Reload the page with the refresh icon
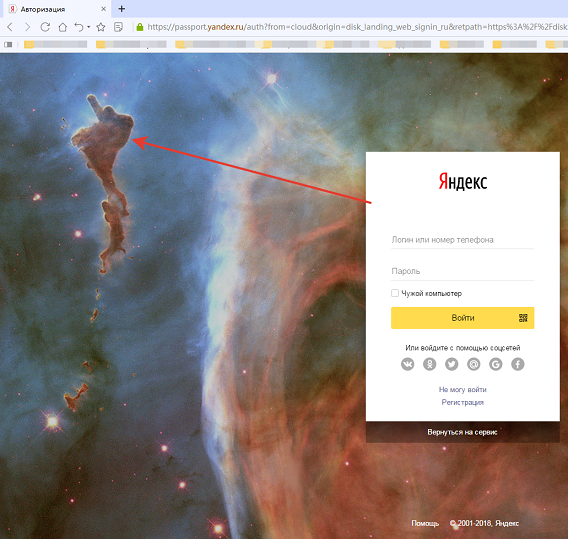The height and width of the screenshot is (539, 568). point(45,27)
